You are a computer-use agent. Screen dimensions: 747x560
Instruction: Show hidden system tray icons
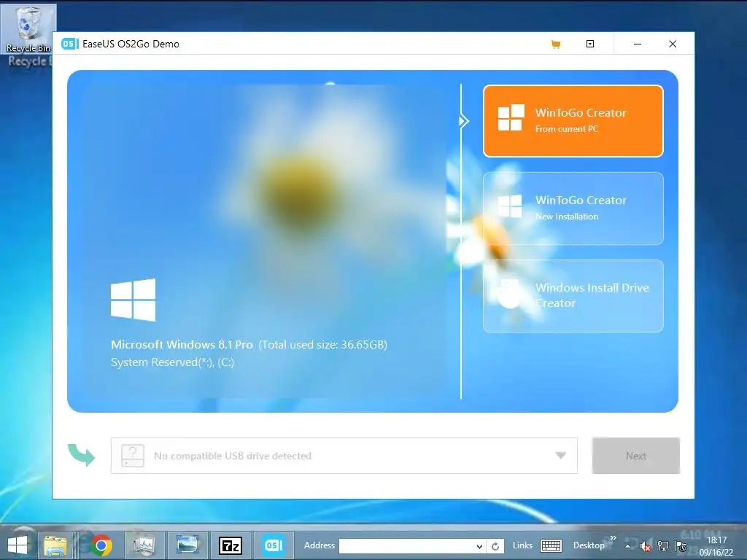(x=628, y=546)
